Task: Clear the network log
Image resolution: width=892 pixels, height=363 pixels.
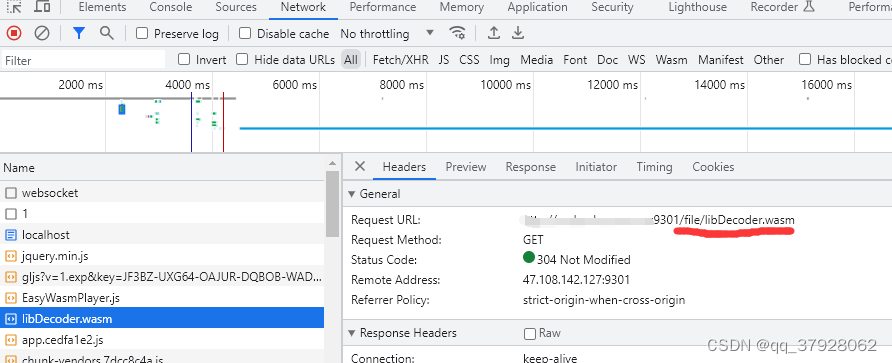Action: coord(42,34)
